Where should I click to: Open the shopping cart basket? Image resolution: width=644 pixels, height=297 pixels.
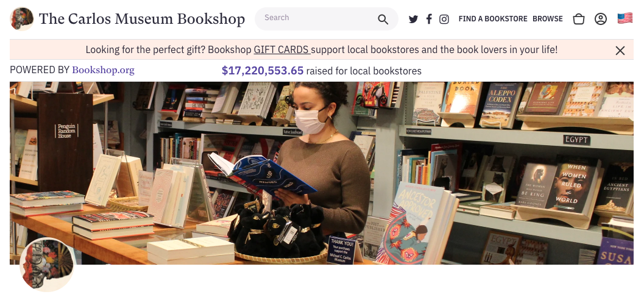pos(578,19)
